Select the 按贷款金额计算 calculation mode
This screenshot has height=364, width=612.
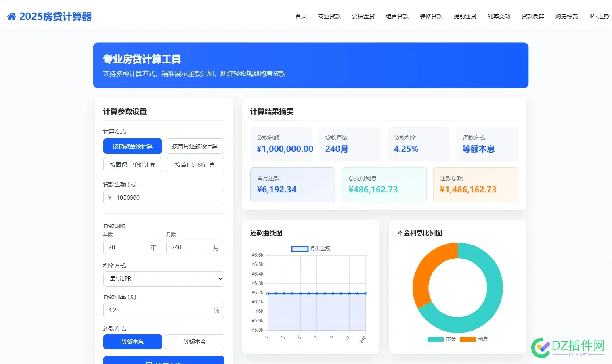[132, 146]
